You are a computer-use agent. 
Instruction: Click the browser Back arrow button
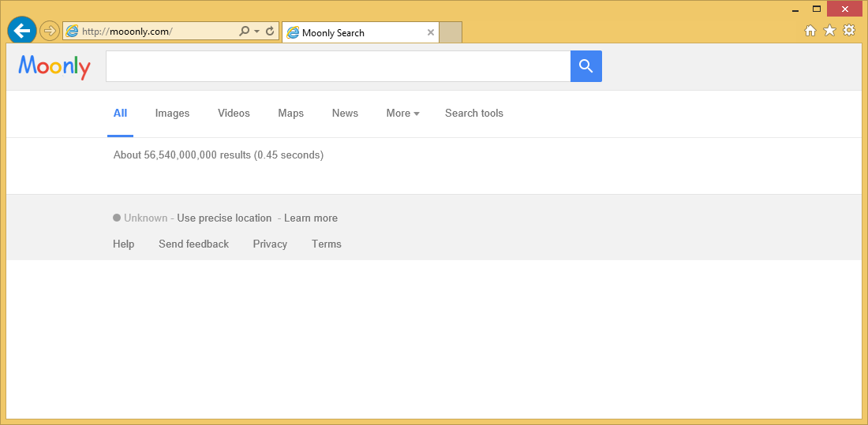[x=21, y=32]
